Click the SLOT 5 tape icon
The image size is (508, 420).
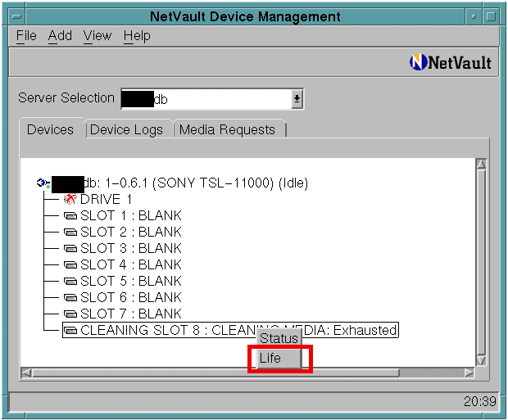click(x=70, y=281)
